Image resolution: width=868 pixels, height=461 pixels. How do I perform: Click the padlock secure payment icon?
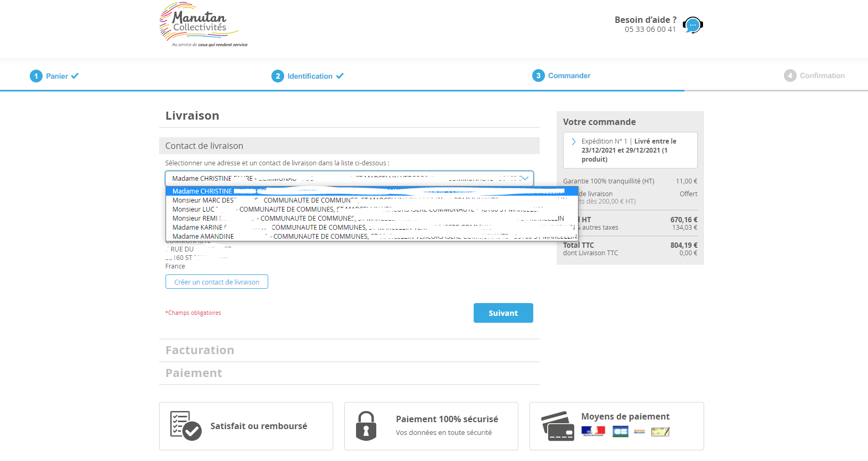coord(366,426)
